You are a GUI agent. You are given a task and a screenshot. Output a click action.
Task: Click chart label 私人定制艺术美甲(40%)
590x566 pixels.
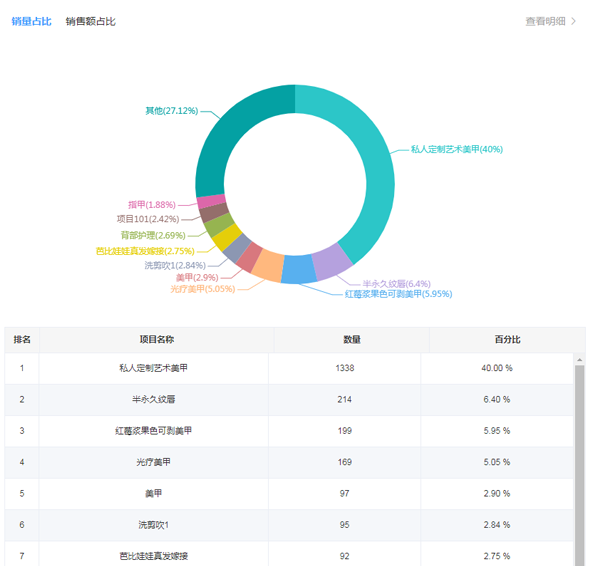pyautogui.click(x=457, y=149)
